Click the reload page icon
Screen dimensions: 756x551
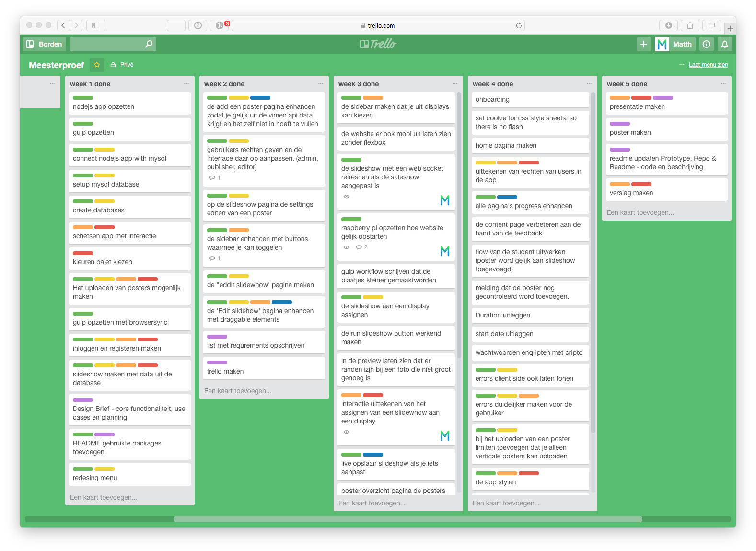coord(519,25)
